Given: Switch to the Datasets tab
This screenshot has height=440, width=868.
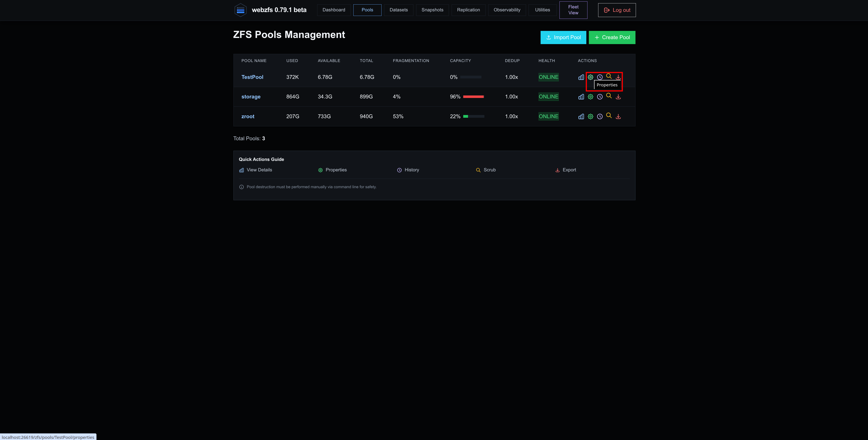Looking at the screenshot, I should [398, 10].
